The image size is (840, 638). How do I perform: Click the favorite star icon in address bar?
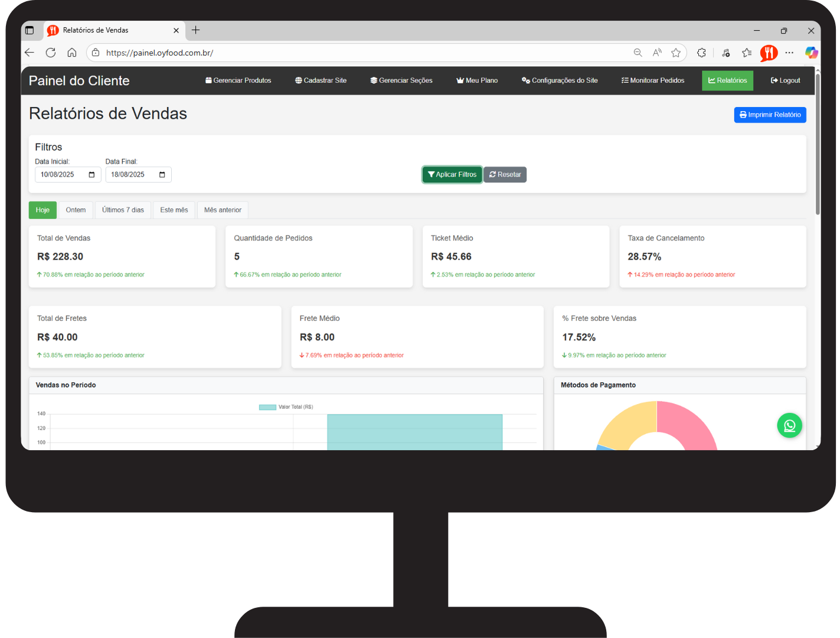pos(676,53)
